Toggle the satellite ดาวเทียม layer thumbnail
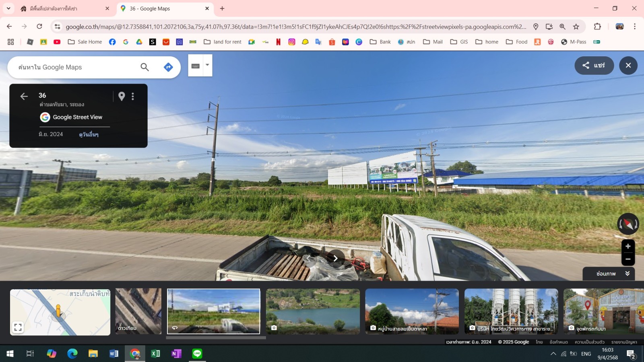Image resolution: width=644 pixels, height=362 pixels. 138,311
